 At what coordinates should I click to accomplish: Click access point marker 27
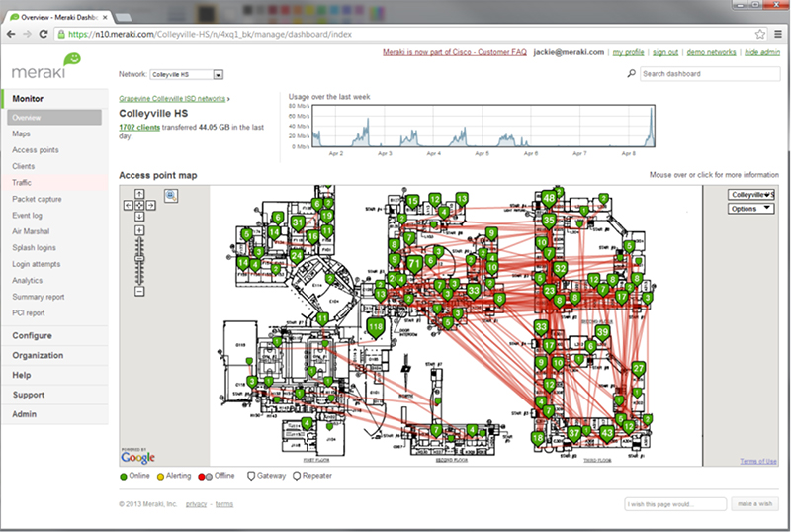coord(638,369)
